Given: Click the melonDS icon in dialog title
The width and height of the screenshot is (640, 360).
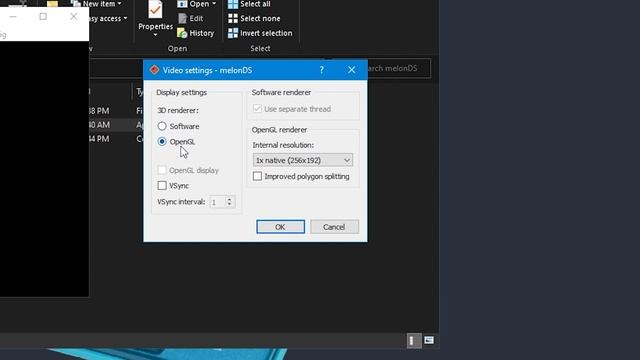Looking at the screenshot, I should point(154,70).
